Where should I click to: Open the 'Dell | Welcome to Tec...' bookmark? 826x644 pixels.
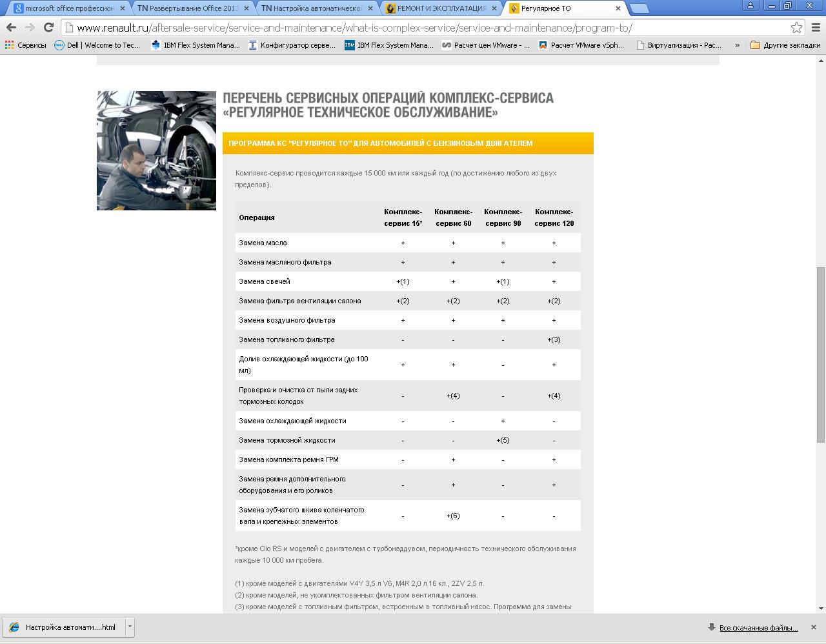click(97, 45)
